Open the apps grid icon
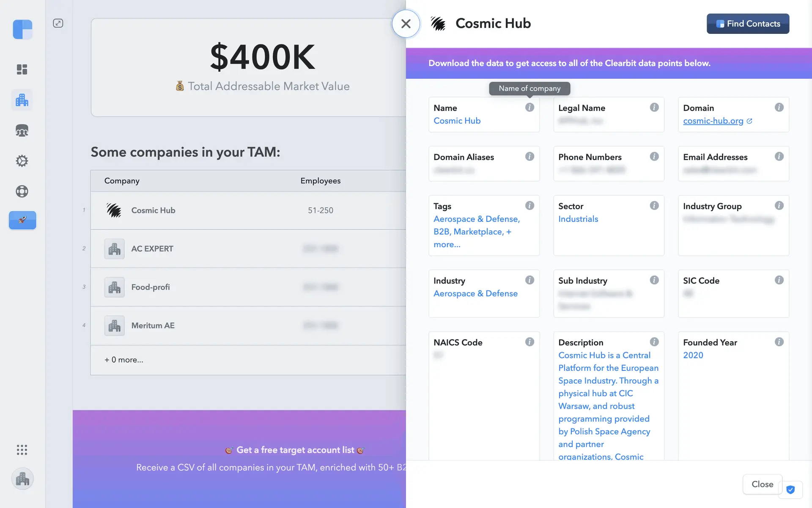 coord(22,450)
